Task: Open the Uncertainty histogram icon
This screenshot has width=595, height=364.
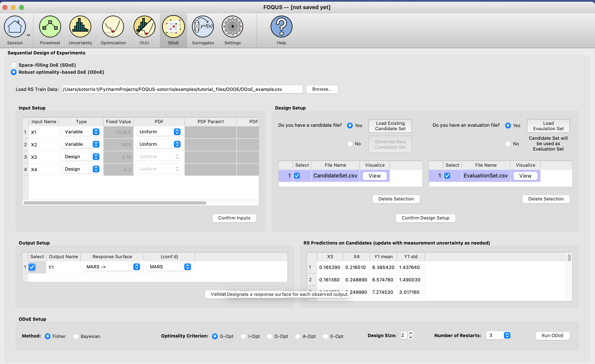Action: (x=80, y=27)
